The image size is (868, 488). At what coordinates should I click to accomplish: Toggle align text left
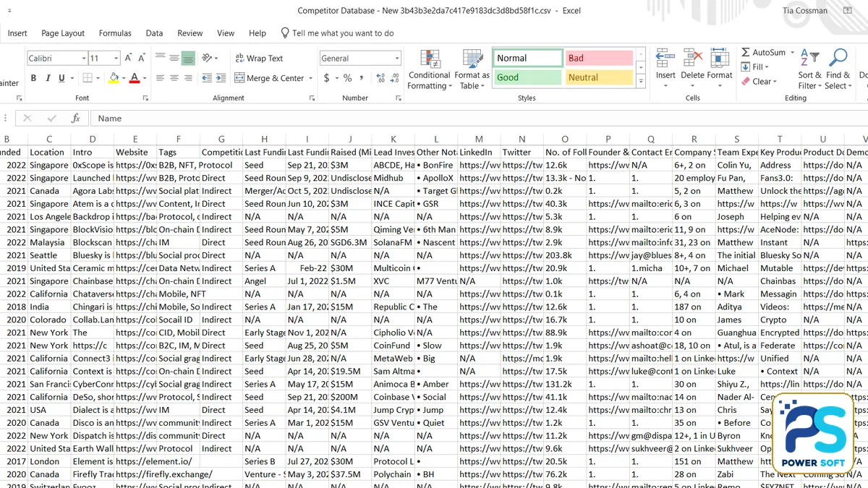click(x=161, y=78)
